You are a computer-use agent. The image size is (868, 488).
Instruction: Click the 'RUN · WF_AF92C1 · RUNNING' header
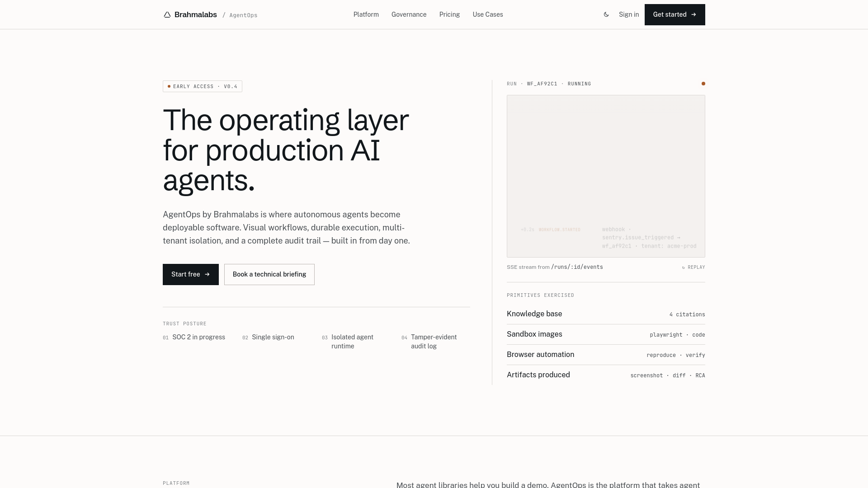549,84
